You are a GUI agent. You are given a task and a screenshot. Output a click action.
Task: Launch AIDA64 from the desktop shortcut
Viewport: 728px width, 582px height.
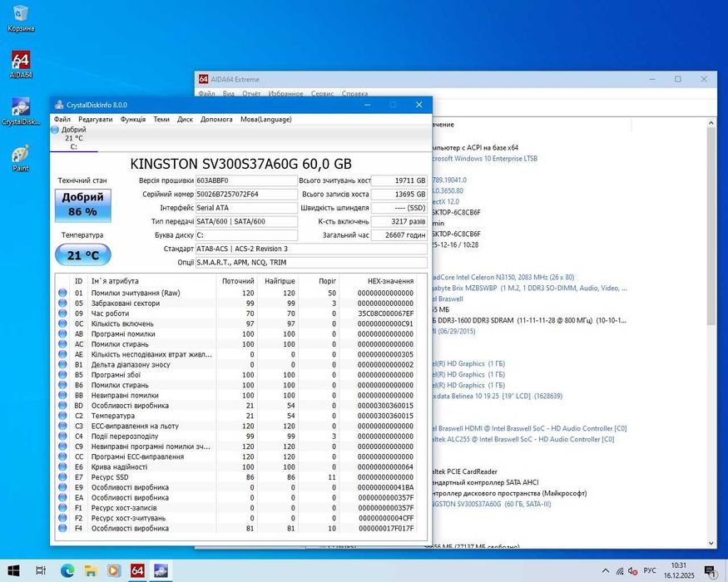(x=21, y=62)
